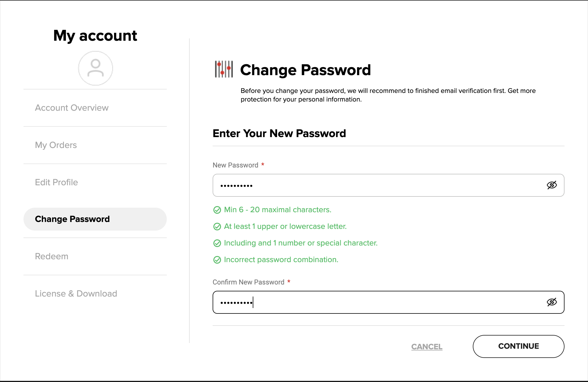Focus the Confirm New Password input field
588x382 pixels.
[x=388, y=302]
